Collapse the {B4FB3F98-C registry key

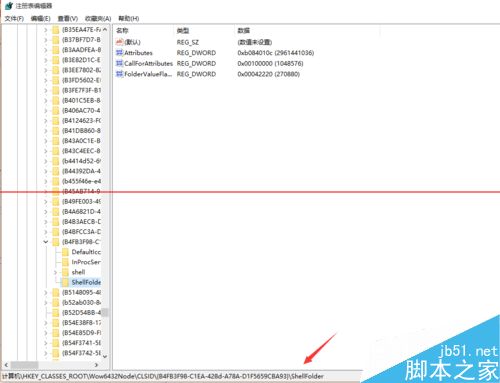46,242
